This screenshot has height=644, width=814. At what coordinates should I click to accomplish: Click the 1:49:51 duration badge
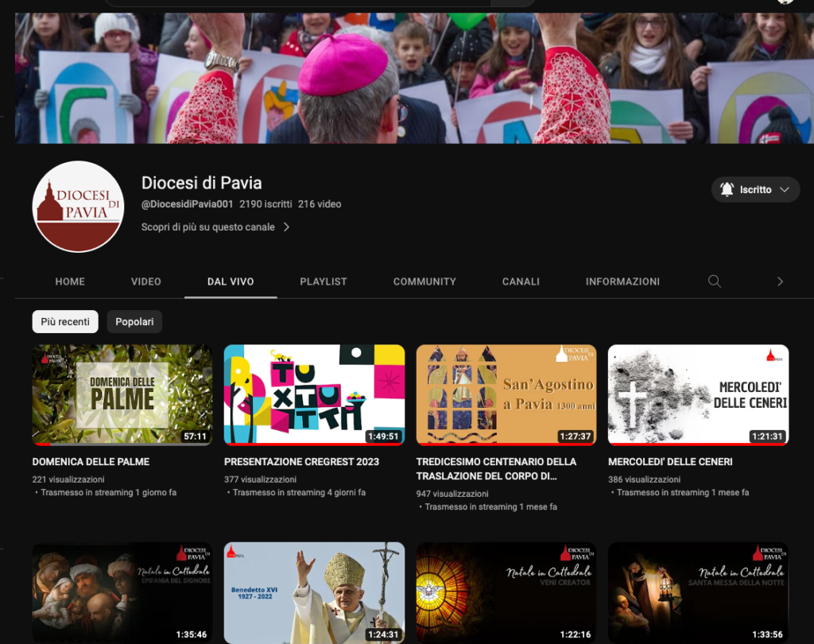[x=383, y=436]
